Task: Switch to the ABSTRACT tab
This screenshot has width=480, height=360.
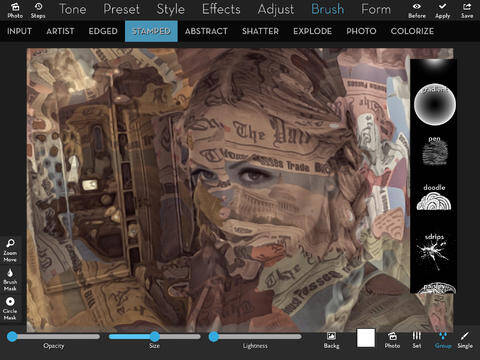Action: [206, 31]
